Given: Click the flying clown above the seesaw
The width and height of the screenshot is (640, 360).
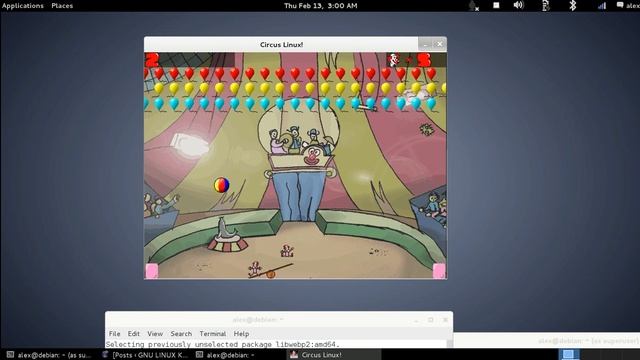Looking at the screenshot, I should [287, 251].
